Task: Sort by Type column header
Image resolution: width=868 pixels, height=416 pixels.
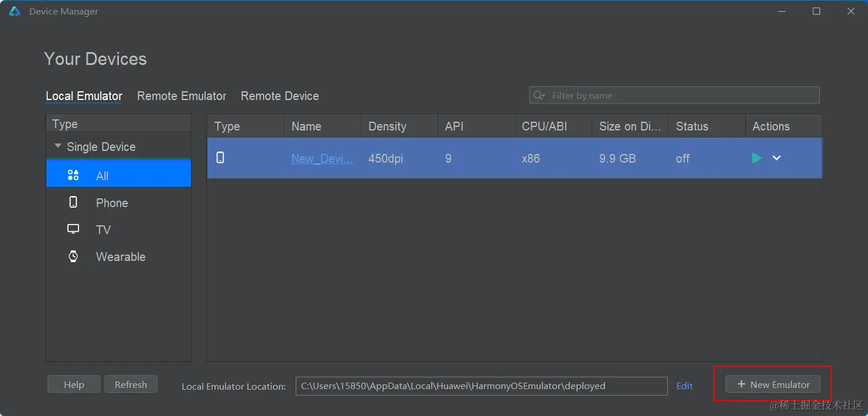Action: [x=245, y=126]
